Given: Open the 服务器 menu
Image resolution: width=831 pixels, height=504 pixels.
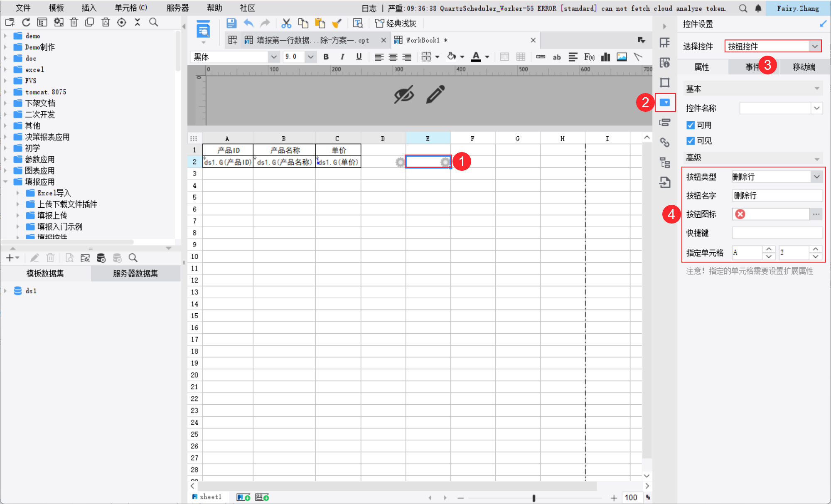Looking at the screenshot, I should tap(177, 8).
